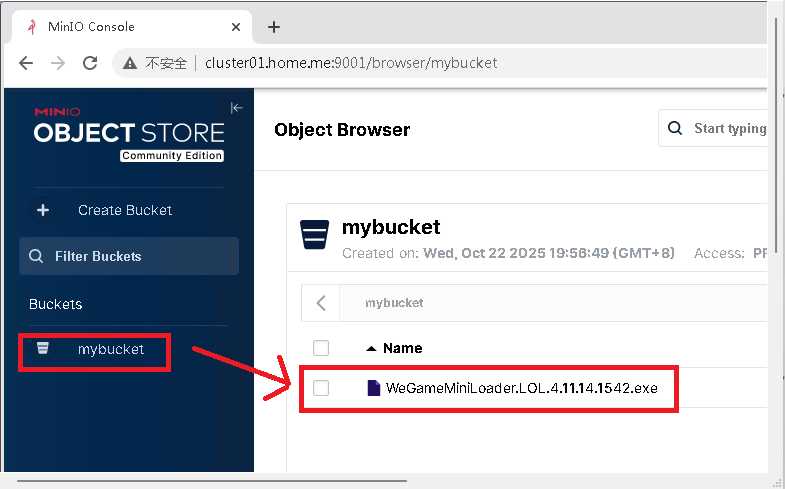Tick the checkbox for WeGameMiniLoader.LOL.4.11.14.1542.exe
785x489 pixels.
tap(321, 387)
